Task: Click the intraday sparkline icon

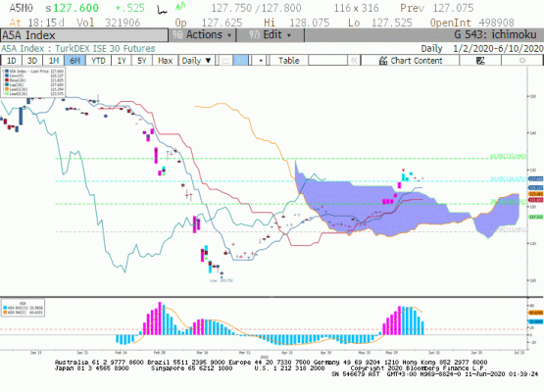Action: 162,9
